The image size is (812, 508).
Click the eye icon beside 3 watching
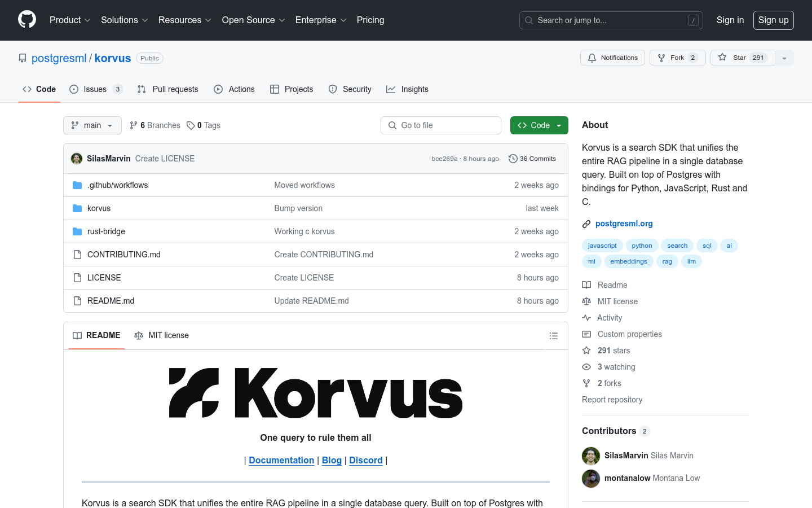[586, 367]
